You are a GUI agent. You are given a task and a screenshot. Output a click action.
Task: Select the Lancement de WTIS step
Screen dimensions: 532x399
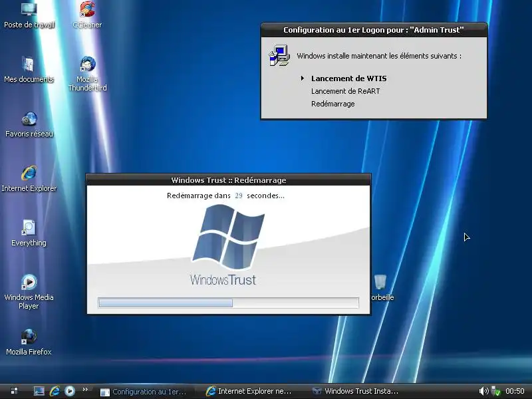coord(348,78)
